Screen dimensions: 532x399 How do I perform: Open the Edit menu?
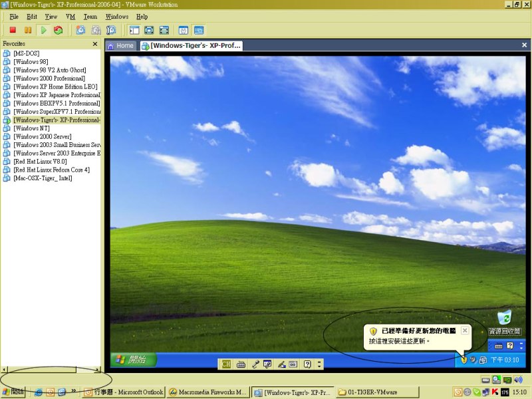point(31,17)
